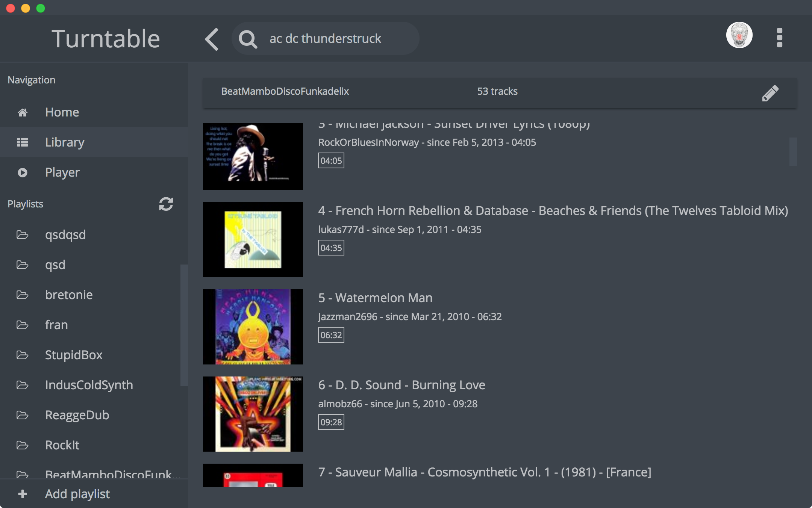Viewport: 812px width, 508px height.
Task: Click the folder icon beside StupidBox
Action: (23, 355)
